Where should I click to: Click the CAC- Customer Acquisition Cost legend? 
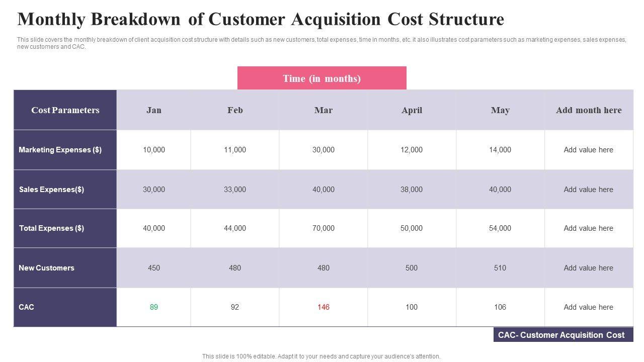(561, 335)
